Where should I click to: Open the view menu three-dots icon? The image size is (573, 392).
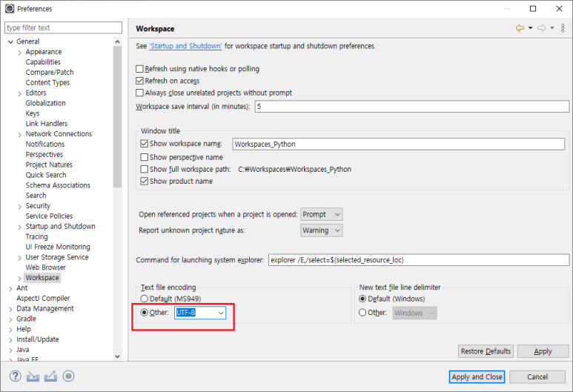[x=563, y=27]
